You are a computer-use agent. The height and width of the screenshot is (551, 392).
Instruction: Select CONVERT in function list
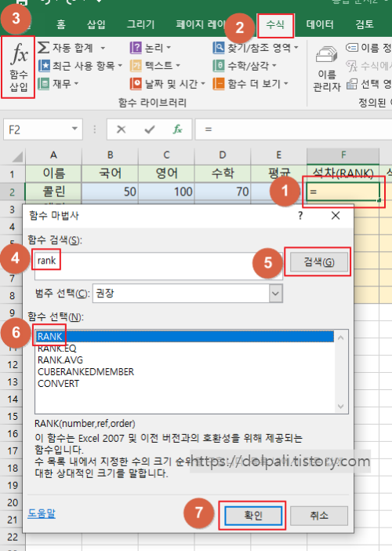184,383
